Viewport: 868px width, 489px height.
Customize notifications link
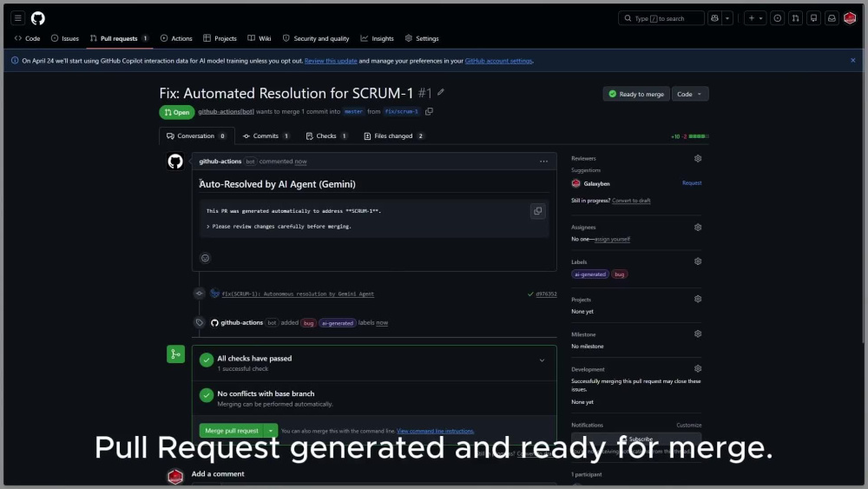[x=688, y=426]
